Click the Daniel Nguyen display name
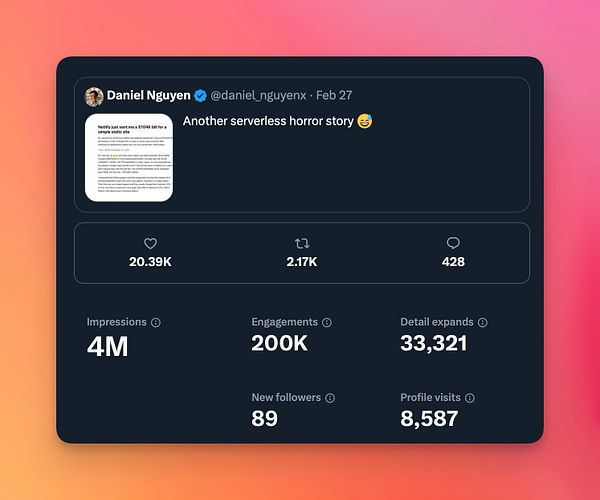 tap(148, 95)
